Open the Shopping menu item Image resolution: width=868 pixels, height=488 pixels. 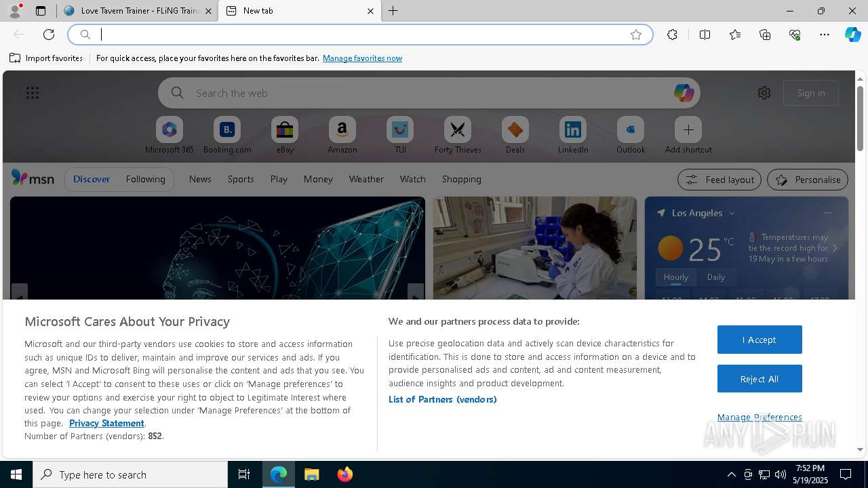coord(462,179)
